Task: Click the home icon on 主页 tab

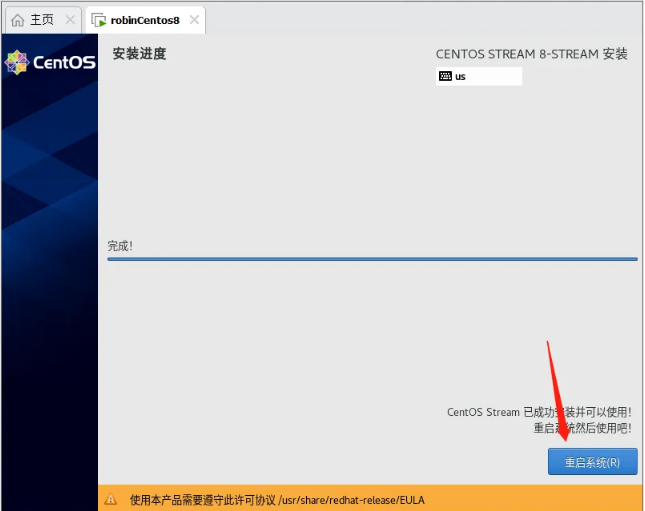Action: 18,20
